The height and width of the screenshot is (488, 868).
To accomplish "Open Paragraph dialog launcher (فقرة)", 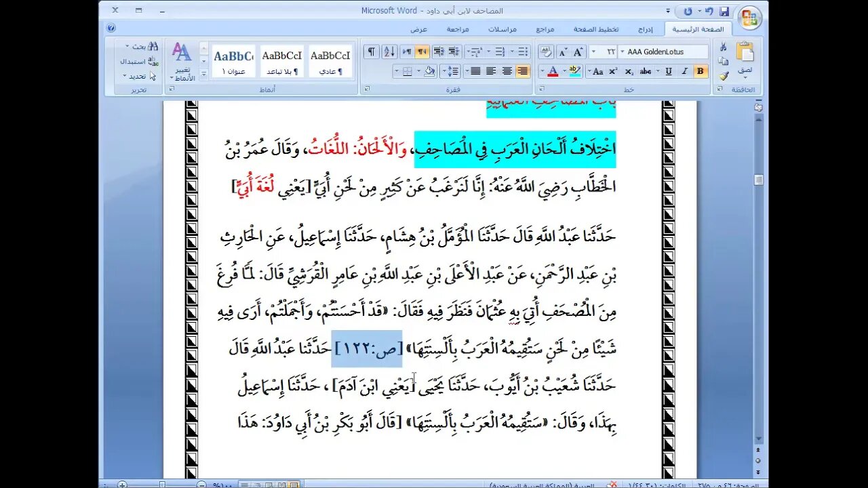I will coord(367,89).
